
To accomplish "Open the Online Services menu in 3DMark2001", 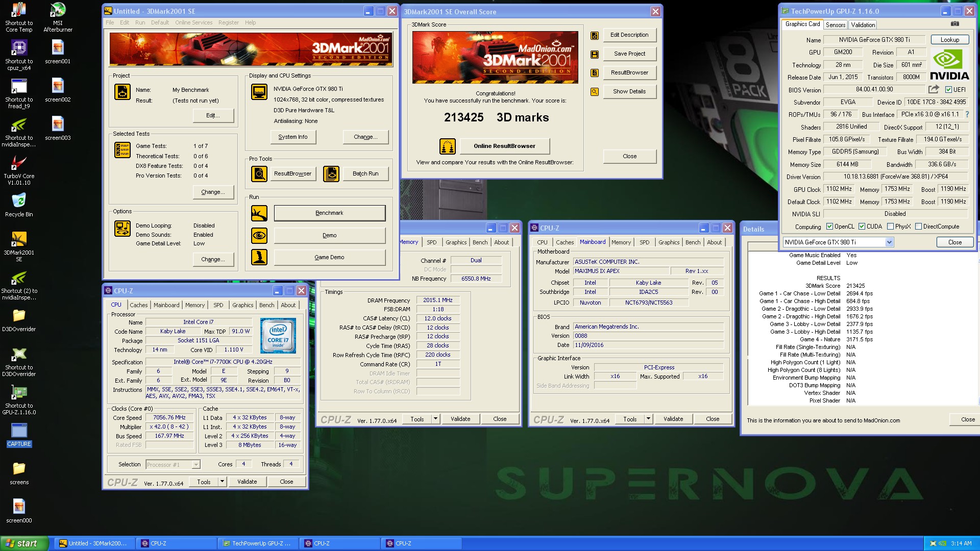I will (x=193, y=22).
